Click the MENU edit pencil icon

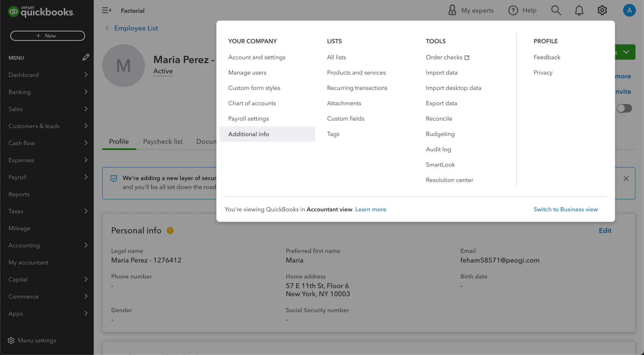86,57
